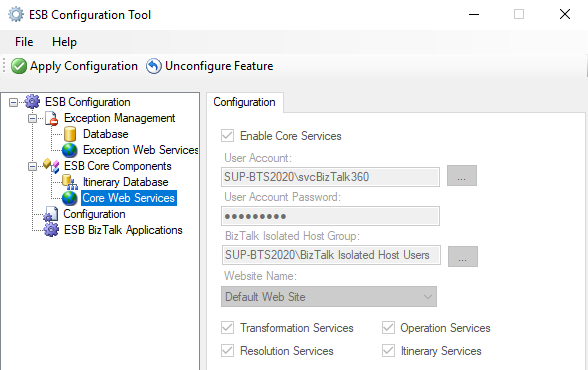The height and width of the screenshot is (370, 588).
Task: Open the File menu
Action: click(24, 42)
